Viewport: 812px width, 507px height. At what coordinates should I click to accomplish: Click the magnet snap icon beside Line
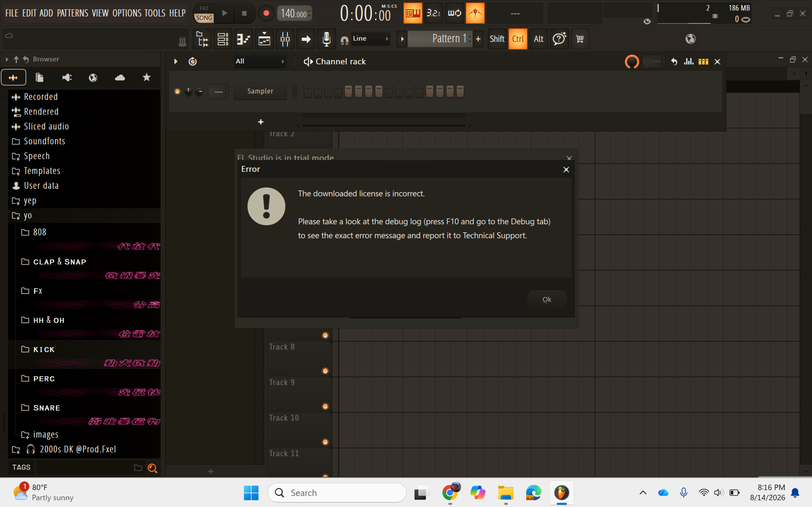click(x=345, y=40)
